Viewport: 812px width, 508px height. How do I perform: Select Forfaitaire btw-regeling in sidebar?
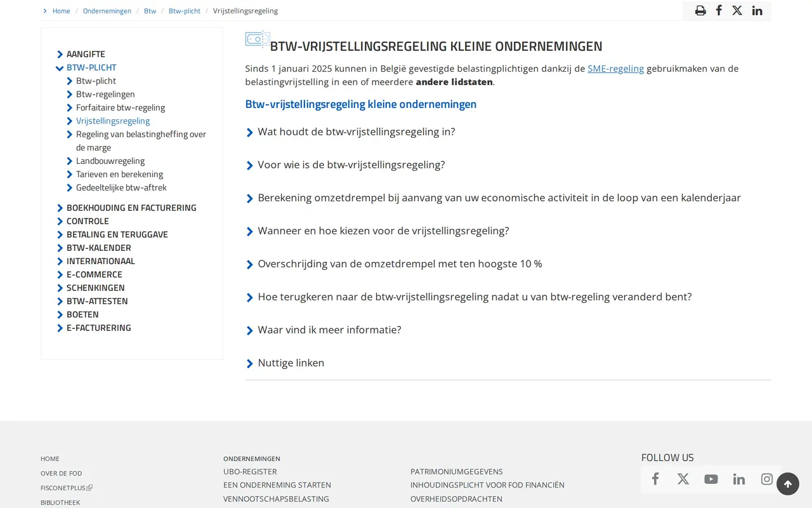[x=121, y=107]
